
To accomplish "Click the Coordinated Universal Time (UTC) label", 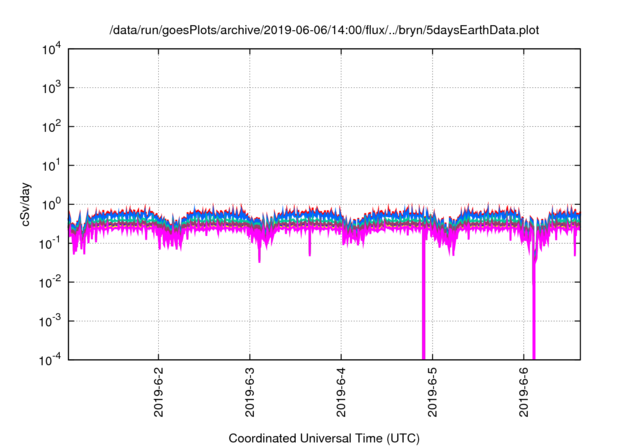I will click(324, 439).
